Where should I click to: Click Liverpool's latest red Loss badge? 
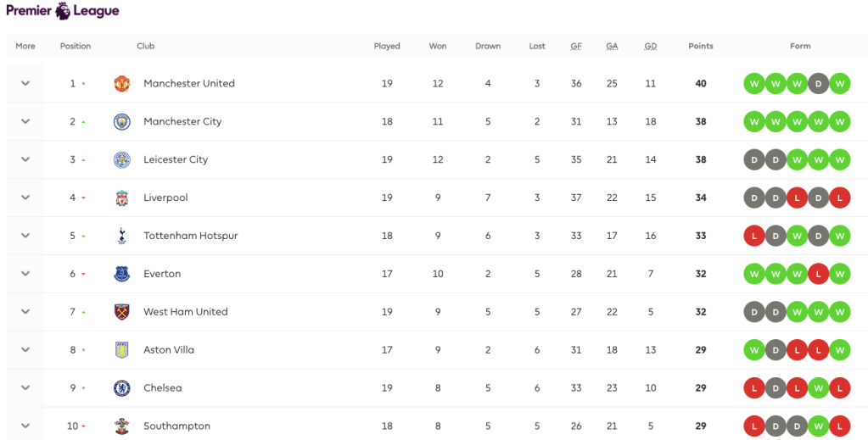840,198
